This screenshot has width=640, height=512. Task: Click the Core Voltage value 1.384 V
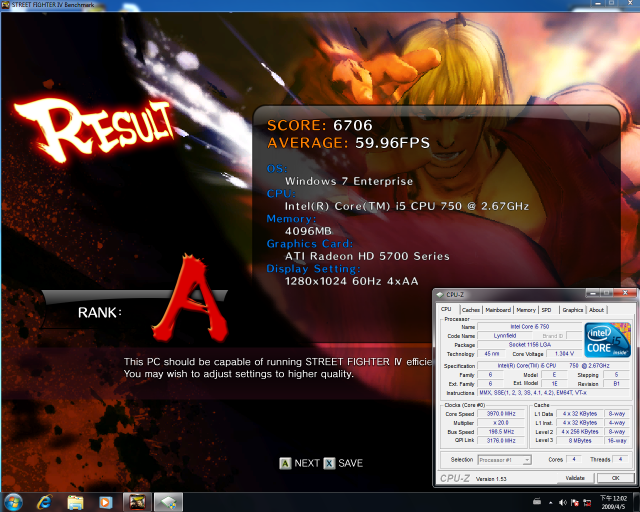564,354
